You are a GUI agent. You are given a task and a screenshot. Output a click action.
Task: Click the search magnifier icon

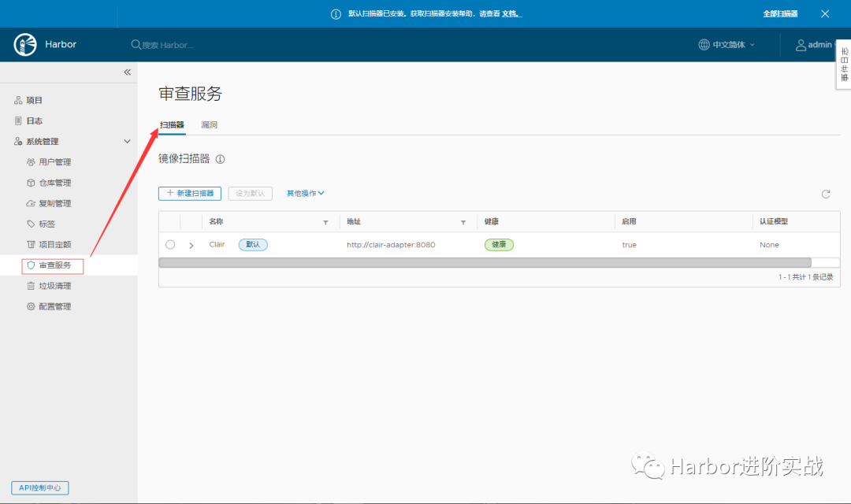[136, 44]
